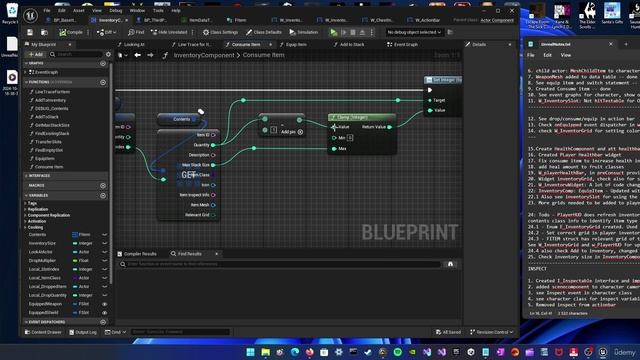Toggle visibility eye for EquippedShield variable

(104, 313)
